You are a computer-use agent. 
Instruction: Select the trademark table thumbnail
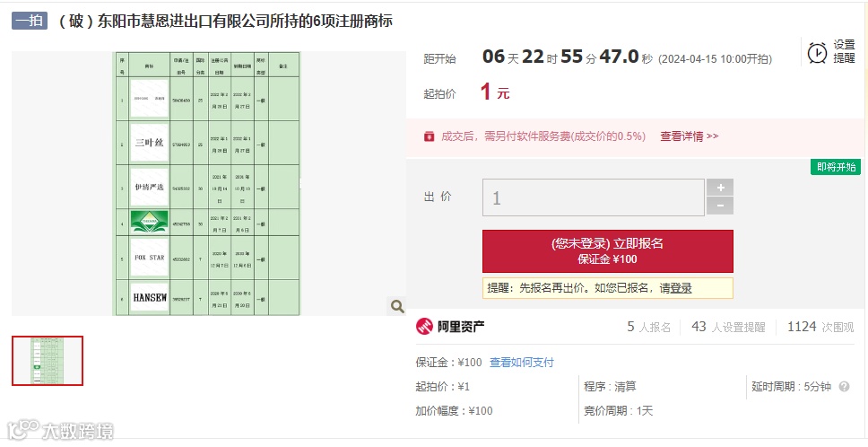click(48, 361)
